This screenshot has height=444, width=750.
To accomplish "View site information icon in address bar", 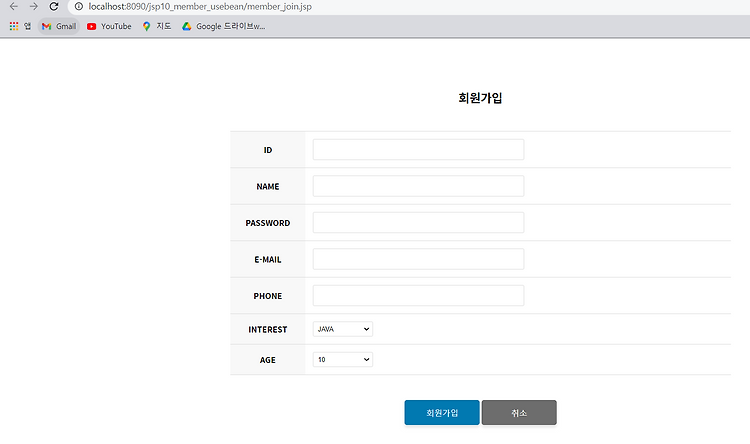I will [x=79, y=6].
